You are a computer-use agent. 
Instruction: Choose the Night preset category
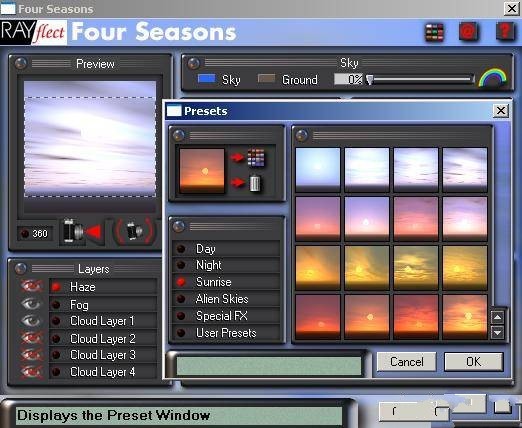pyautogui.click(x=226, y=265)
